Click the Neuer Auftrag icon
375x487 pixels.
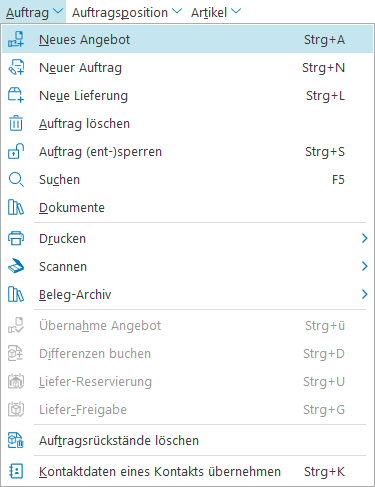[x=16, y=67]
